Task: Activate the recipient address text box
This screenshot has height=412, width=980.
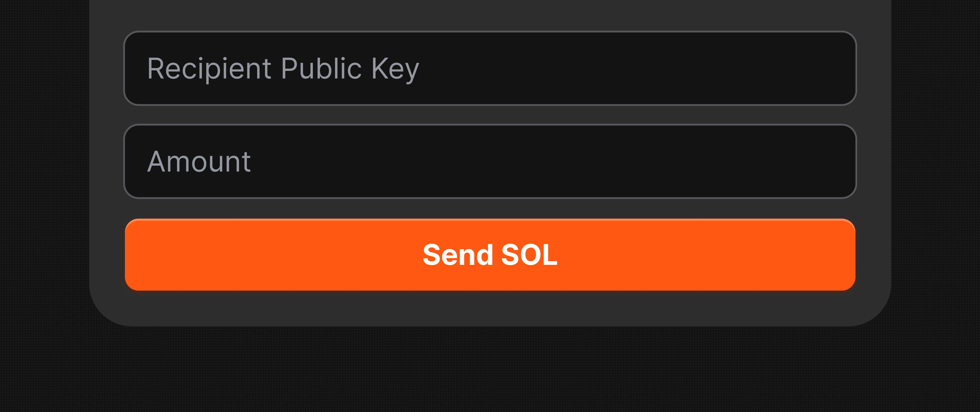Action: [490, 68]
